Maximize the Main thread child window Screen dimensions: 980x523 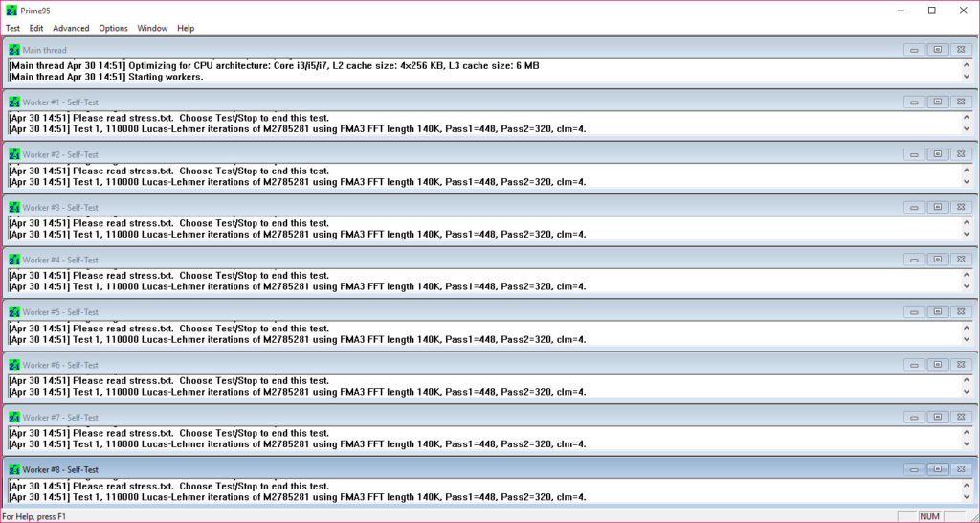point(938,50)
